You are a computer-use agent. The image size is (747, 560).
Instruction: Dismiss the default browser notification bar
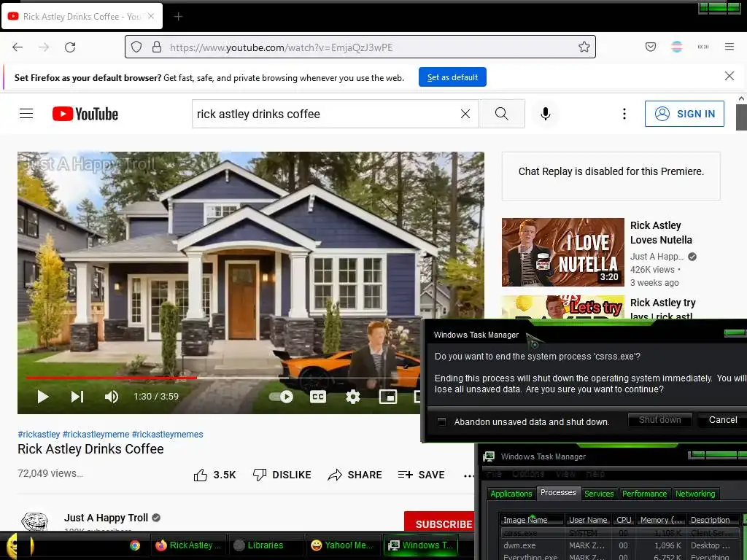729,76
